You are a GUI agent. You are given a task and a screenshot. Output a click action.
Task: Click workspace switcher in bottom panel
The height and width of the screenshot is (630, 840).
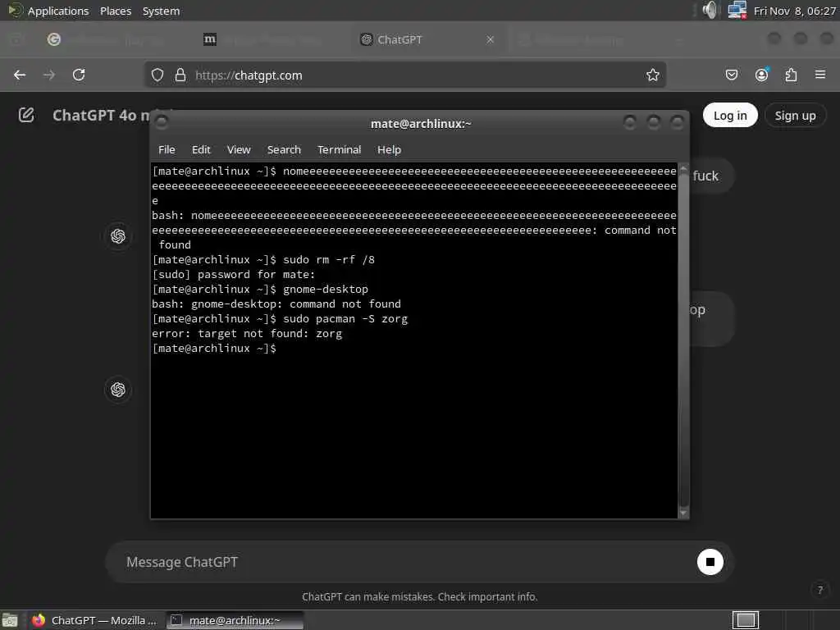(x=745, y=620)
